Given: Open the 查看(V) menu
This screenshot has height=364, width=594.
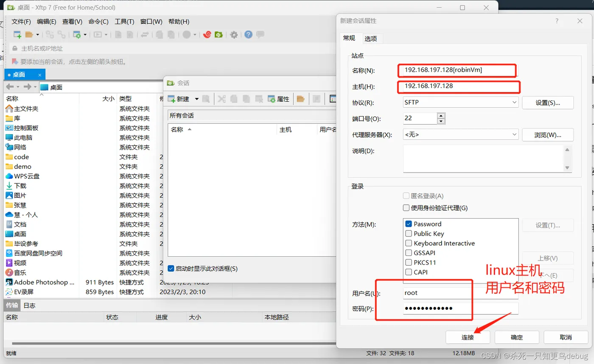Looking at the screenshot, I should (x=73, y=22).
